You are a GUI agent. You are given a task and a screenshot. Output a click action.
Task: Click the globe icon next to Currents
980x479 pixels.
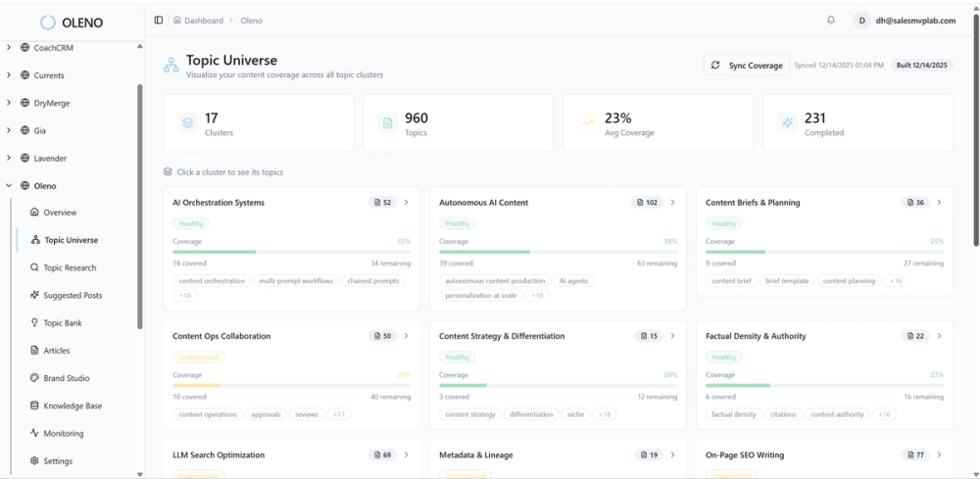click(25, 75)
